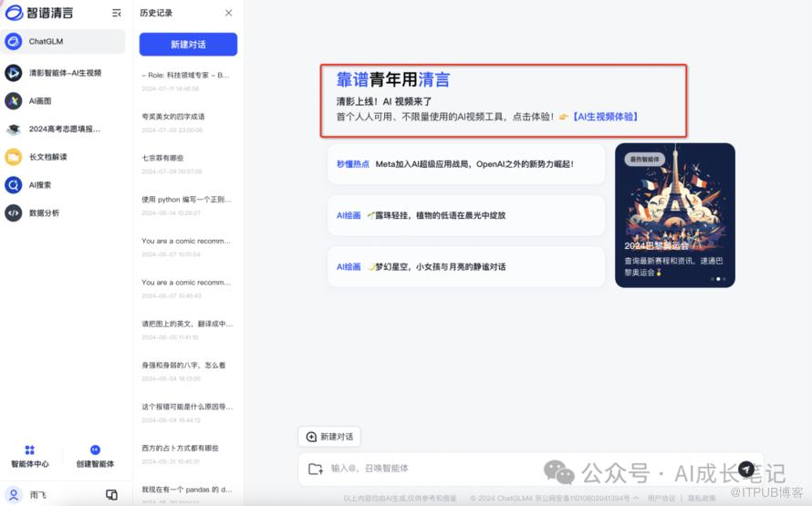The image size is (812, 506).
Task: Open history item 七宗罪有哪些
Action: [x=162, y=158]
